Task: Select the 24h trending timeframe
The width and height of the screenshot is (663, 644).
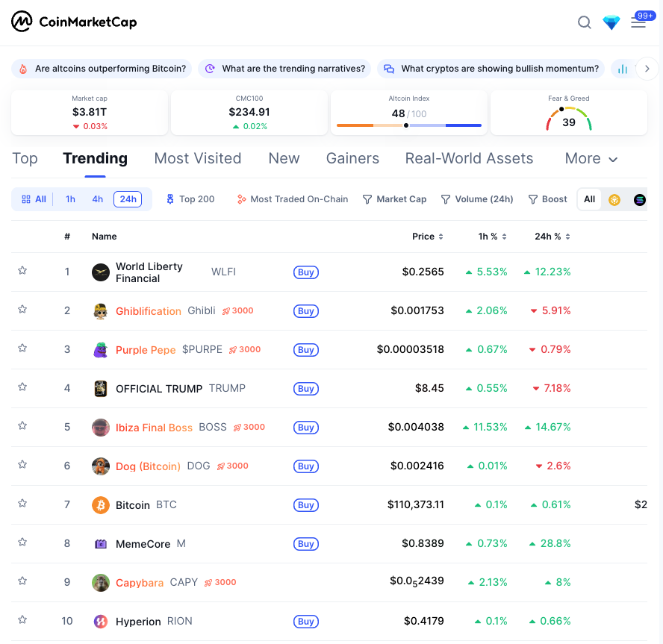Action: click(128, 199)
